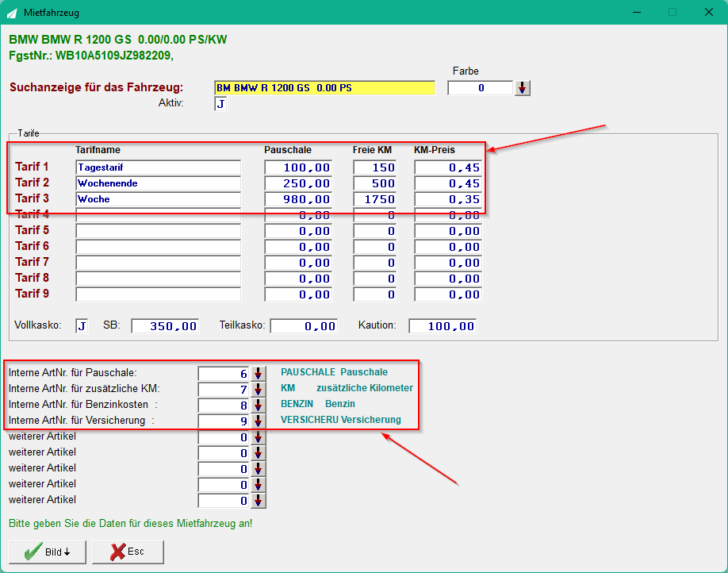This screenshot has width=728, height=573.
Task: Click the empty Tarif 6 name field
Action: click(159, 247)
